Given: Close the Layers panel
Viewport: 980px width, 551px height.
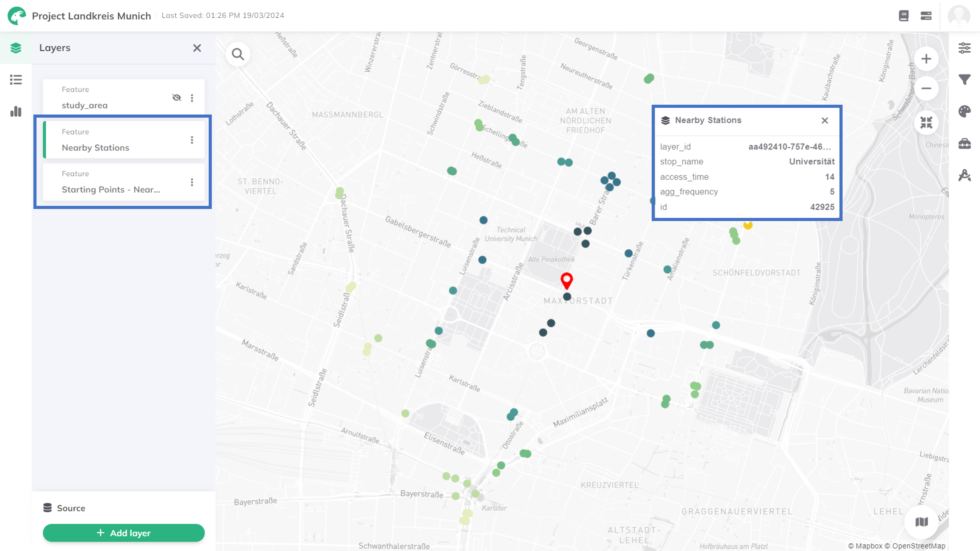Looking at the screenshot, I should (x=197, y=48).
